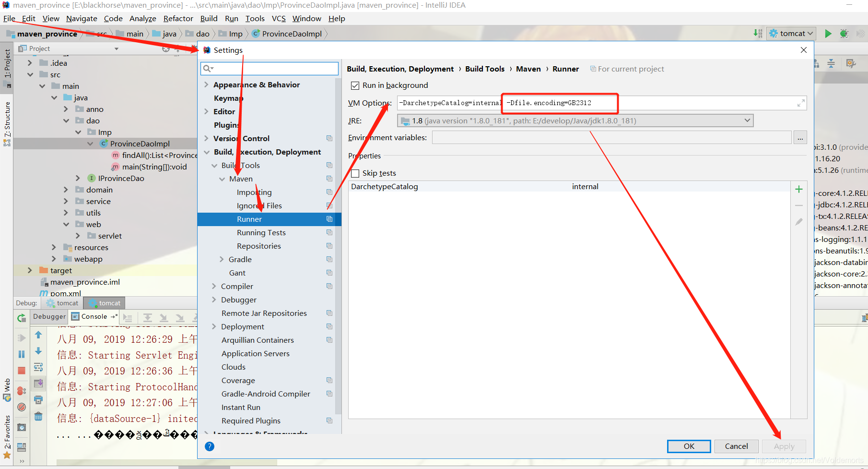Print the console output
Screen dimensions: 868x469
click(38, 400)
